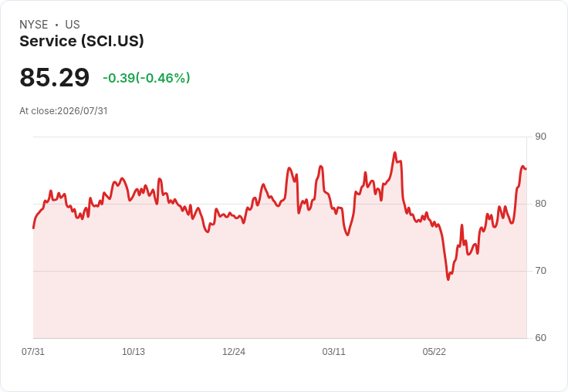Image resolution: width=568 pixels, height=392 pixels.
Task: Select the 05/22 date axis label
Action: pyautogui.click(x=434, y=351)
